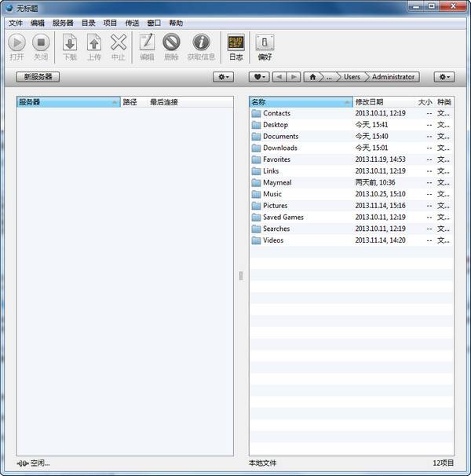The width and height of the screenshot is (471, 476).
Task: Select the Downloads folder in local files
Action: (x=280, y=148)
